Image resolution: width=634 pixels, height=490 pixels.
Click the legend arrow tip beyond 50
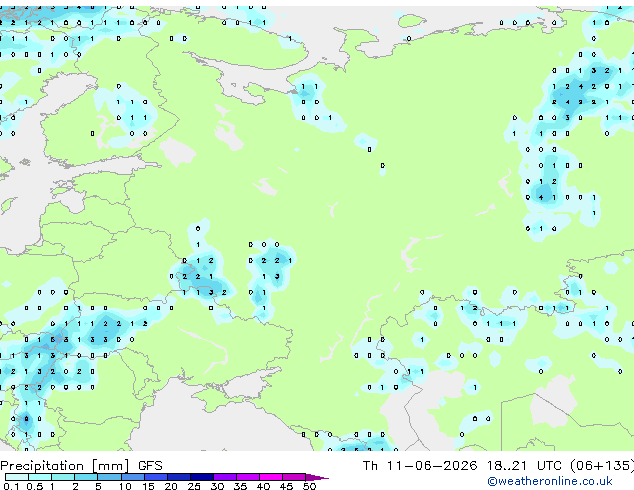click(317, 478)
